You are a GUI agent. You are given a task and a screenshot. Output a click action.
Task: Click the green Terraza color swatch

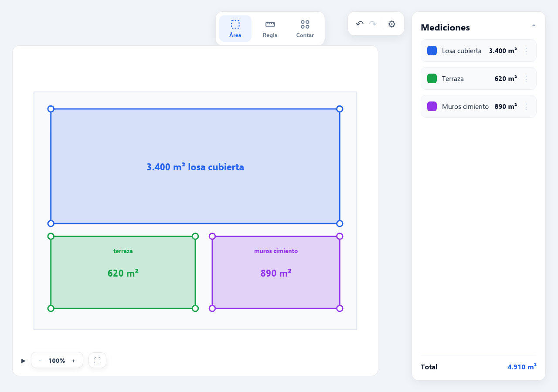click(432, 78)
